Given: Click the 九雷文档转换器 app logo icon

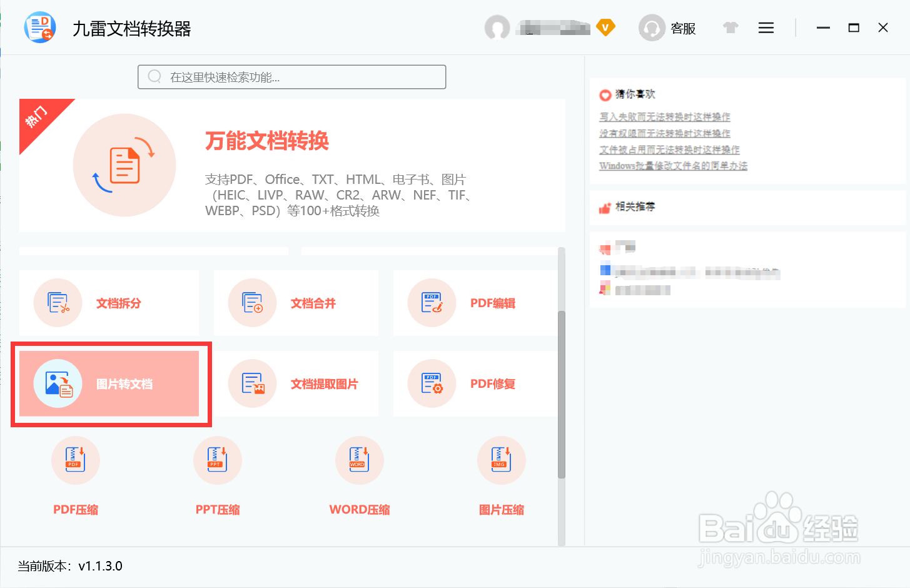Looking at the screenshot, I should (40, 28).
